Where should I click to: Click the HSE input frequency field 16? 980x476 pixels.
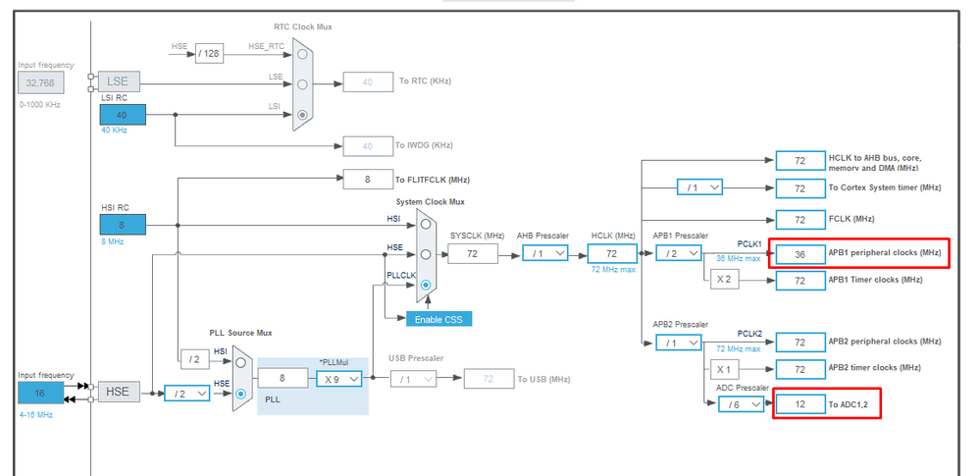click(x=40, y=394)
